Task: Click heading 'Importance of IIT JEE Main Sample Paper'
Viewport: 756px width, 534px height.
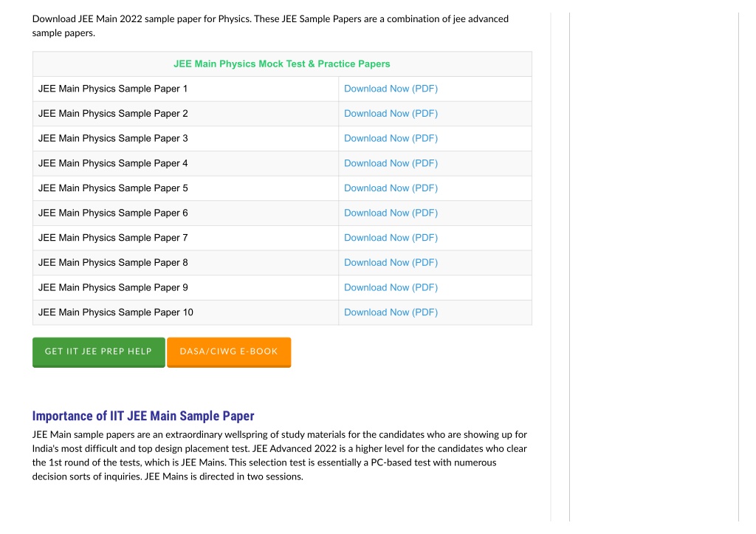Action: pos(143,416)
